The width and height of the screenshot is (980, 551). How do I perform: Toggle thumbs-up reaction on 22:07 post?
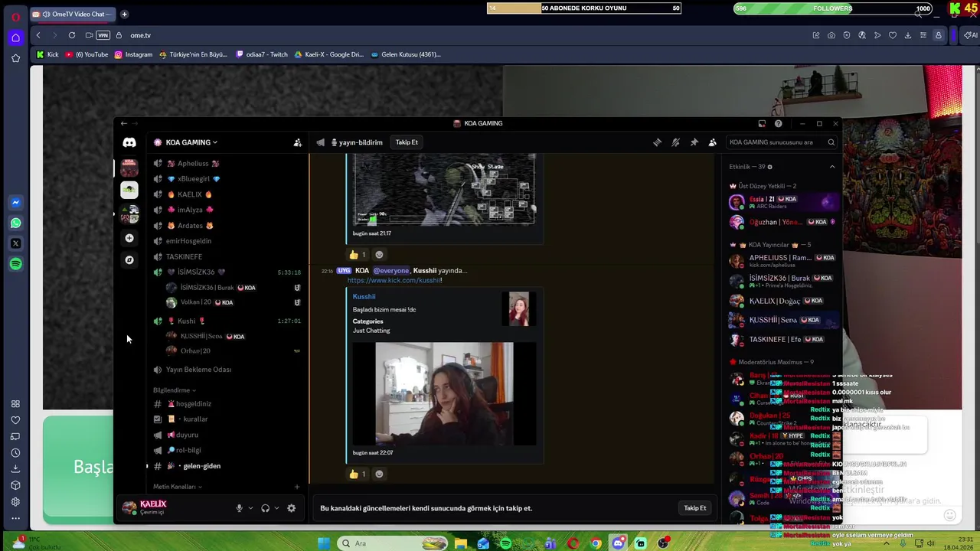pyautogui.click(x=358, y=474)
